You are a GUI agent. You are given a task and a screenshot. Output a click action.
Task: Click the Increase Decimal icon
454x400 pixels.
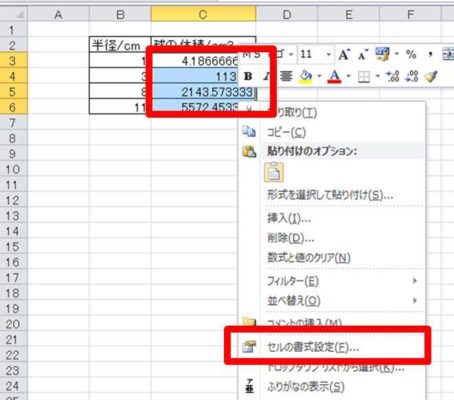point(393,77)
